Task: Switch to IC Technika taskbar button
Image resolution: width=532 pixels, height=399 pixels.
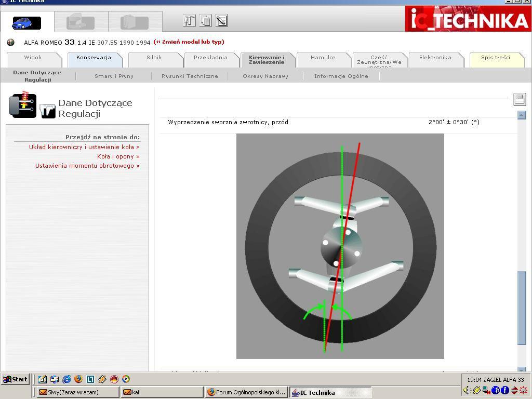Action: pyautogui.click(x=330, y=392)
